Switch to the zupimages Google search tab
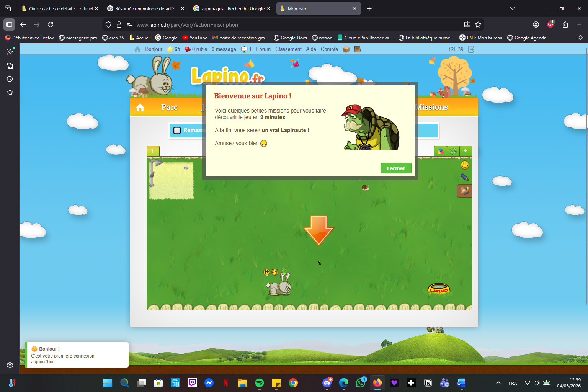 (232, 8)
